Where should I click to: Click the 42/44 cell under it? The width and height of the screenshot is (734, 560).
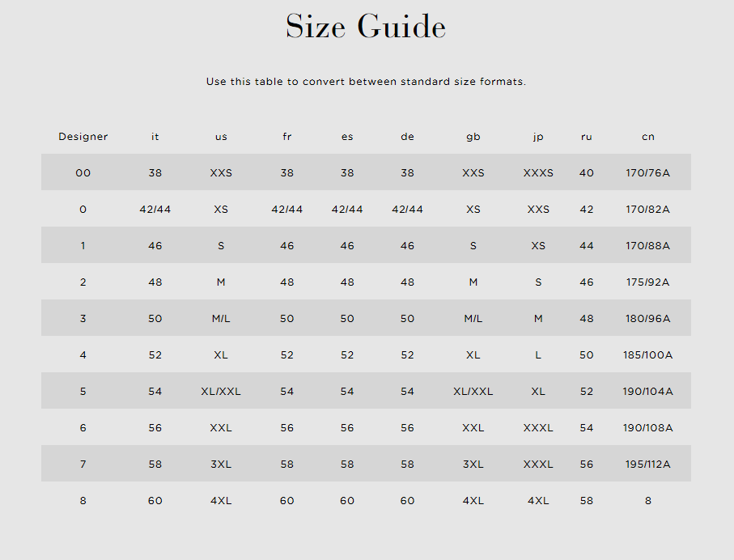(155, 210)
